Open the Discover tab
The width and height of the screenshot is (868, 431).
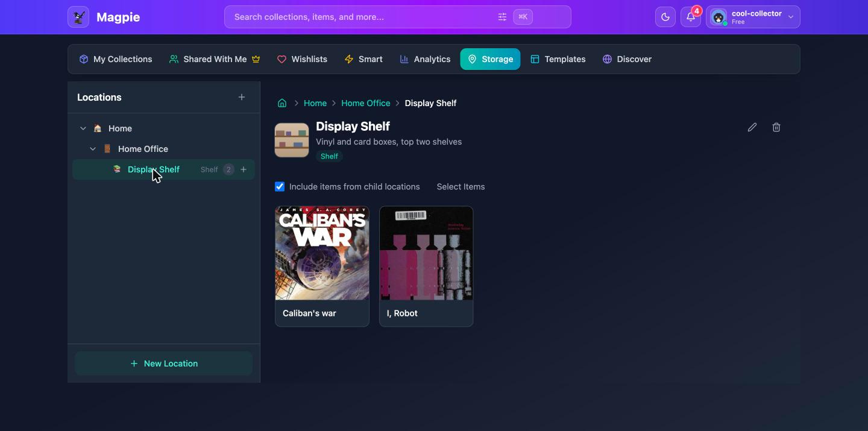[627, 59]
